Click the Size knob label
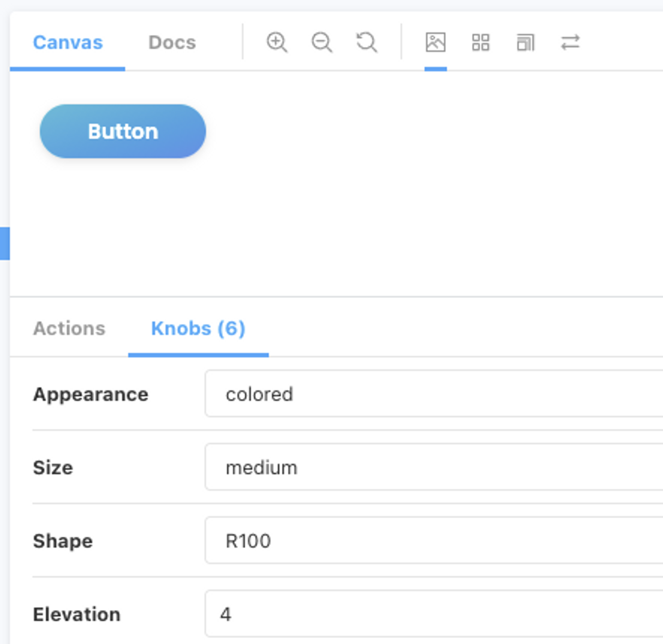 [x=53, y=468]
